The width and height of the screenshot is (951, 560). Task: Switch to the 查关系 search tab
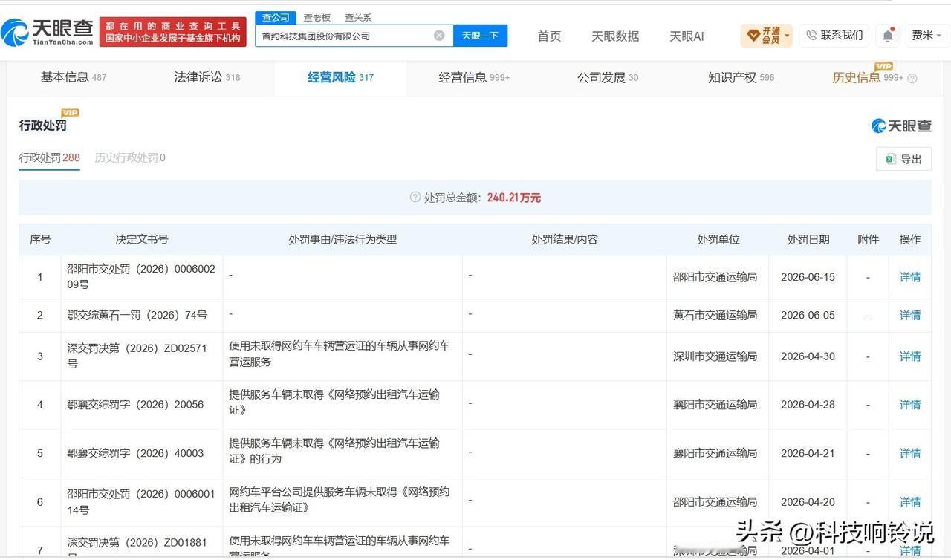(x=358, y=17)
